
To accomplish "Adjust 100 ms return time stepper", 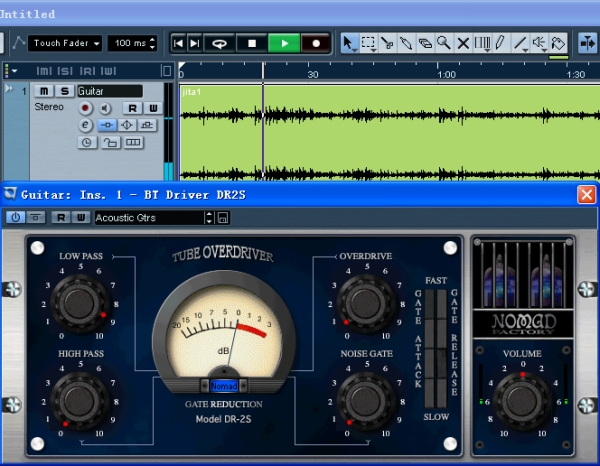I will pyautogui.click(x=153, y=43).
